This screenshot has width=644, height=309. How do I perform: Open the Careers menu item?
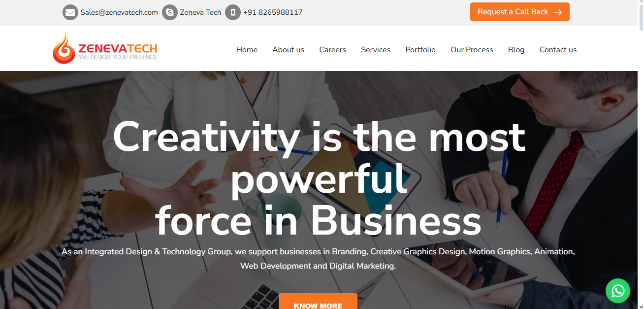[x=332, y=50]
